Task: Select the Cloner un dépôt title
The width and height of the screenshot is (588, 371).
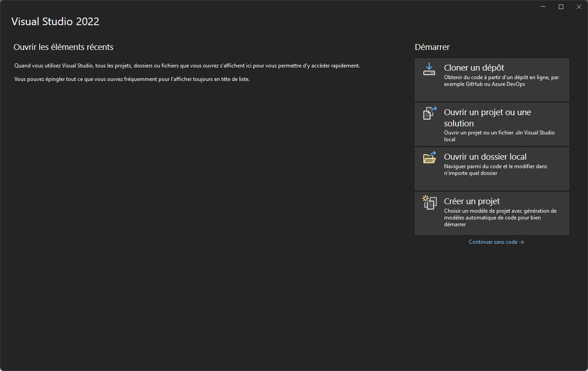Action: (x=474, y=68)
